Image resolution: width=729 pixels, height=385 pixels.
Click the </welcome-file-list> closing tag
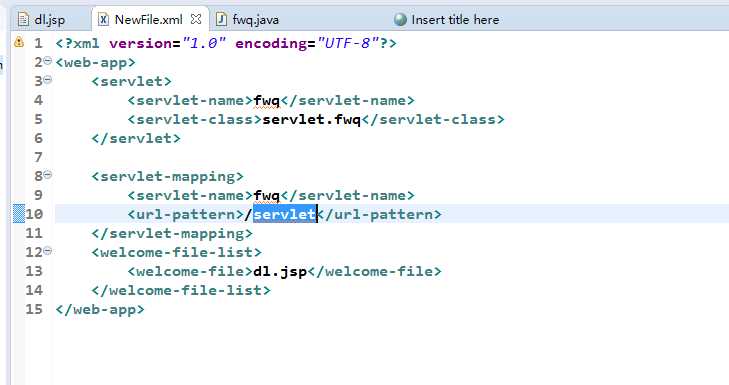pyautogui.click(x=181, y=291)
